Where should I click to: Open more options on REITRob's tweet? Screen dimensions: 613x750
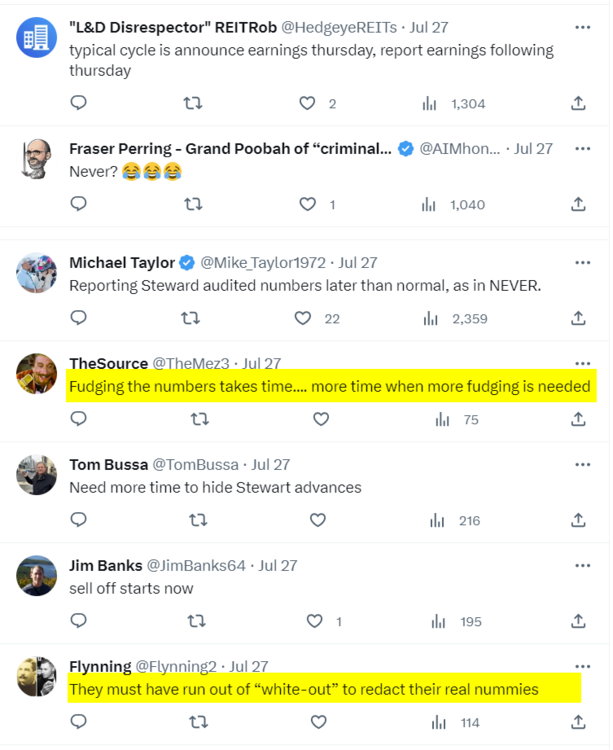tap(583, 27)
